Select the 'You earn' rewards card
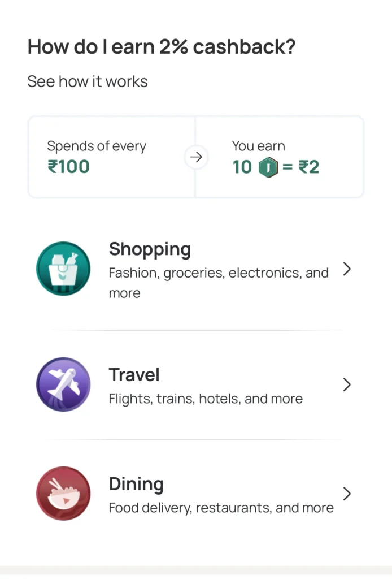Screen dimensions: 392x579 coord(280,157)
